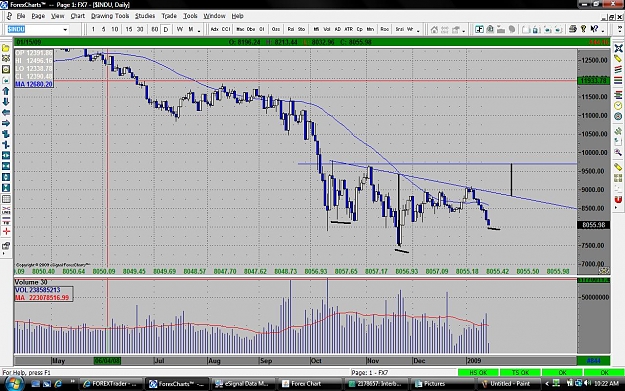This screenshot has height=391, width=625.
Task: Expand the interval toolbar options arrow
Action: 199,30
